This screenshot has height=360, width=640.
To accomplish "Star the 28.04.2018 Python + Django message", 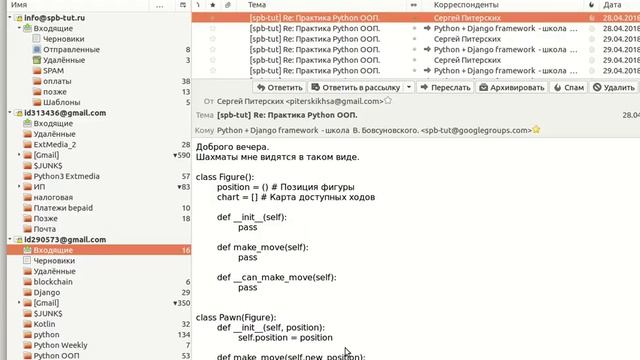I will 213,29.
